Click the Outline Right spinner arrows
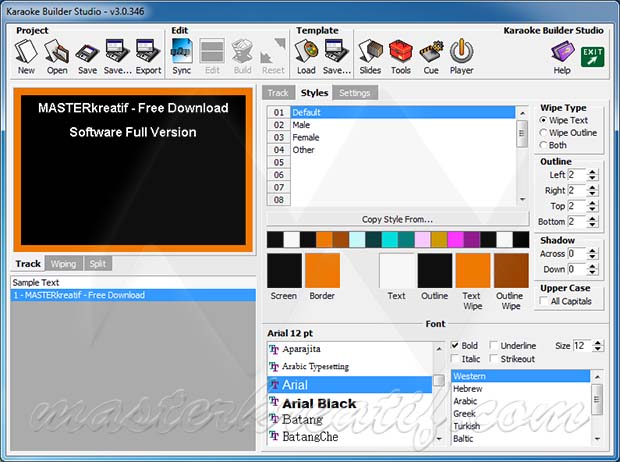Viewport: 620px width, 462px height. [x=592, y=190]
